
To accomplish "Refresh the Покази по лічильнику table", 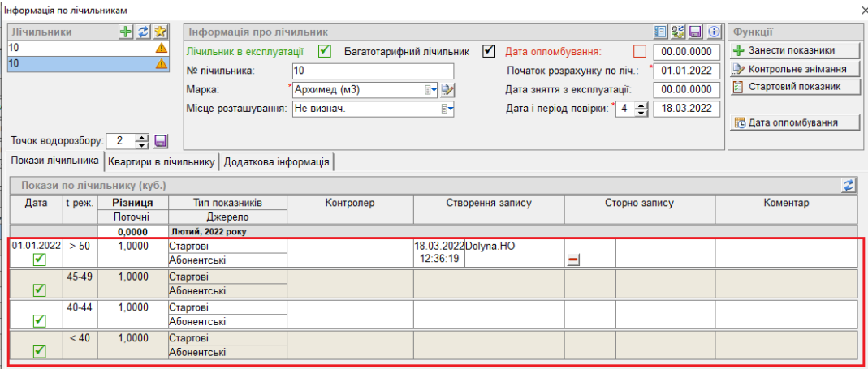I will [x=849, y=185].
